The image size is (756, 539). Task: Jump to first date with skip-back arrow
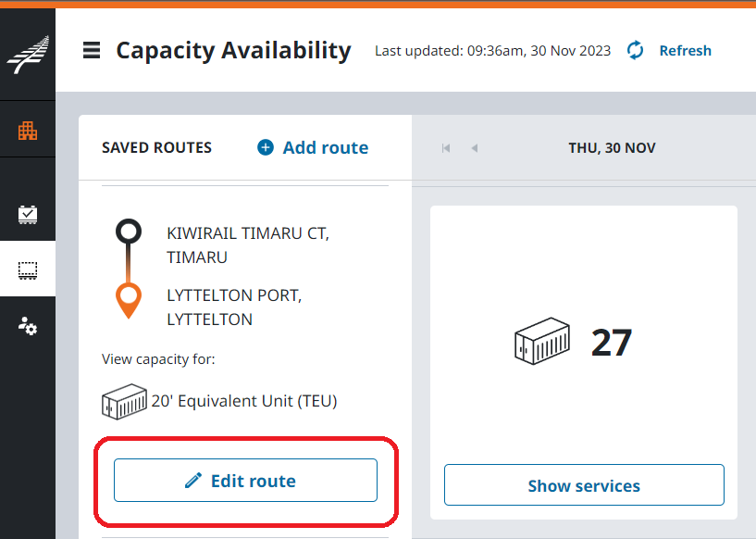click(x=446, y=148)
